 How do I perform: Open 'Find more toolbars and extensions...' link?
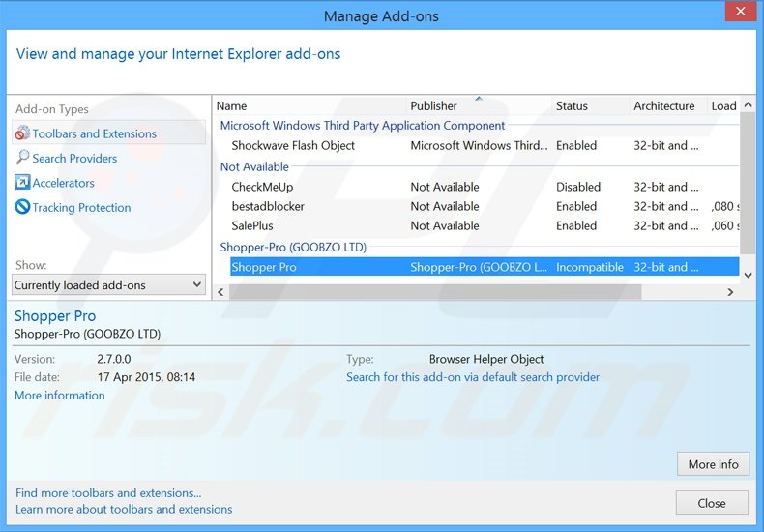(x=108, y=492)
